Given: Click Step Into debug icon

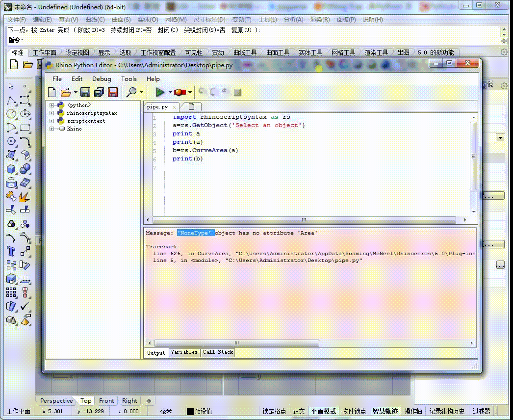Looking at the screenshot, I should [x=203, y=92].
